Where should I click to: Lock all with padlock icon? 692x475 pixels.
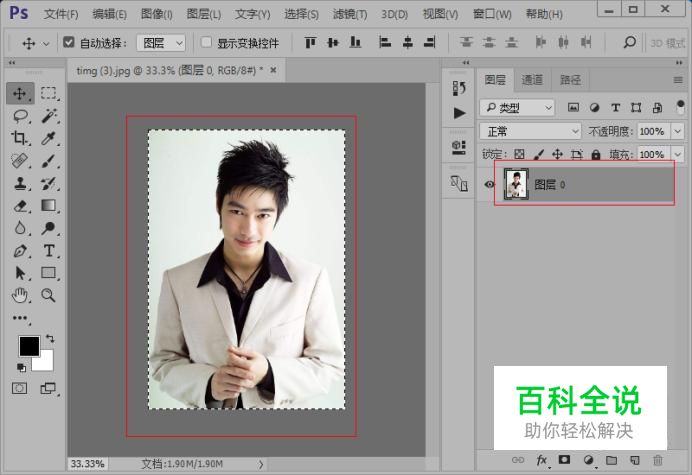pos(596,154)
